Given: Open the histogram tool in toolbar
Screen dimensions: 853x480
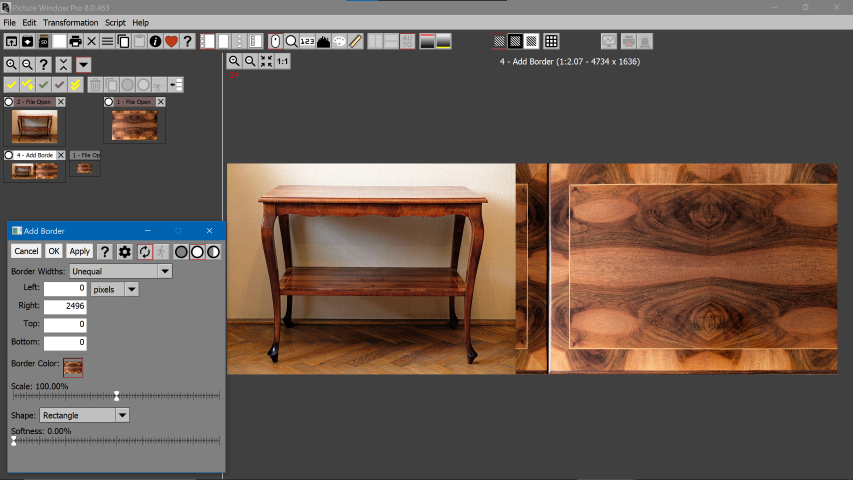Looking at the screenshot, I should [324, 41].
